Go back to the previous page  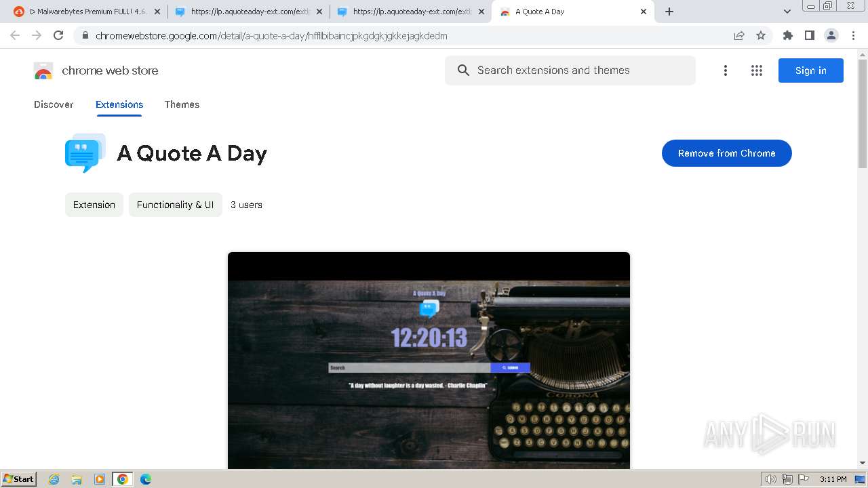tap(15, 36)
